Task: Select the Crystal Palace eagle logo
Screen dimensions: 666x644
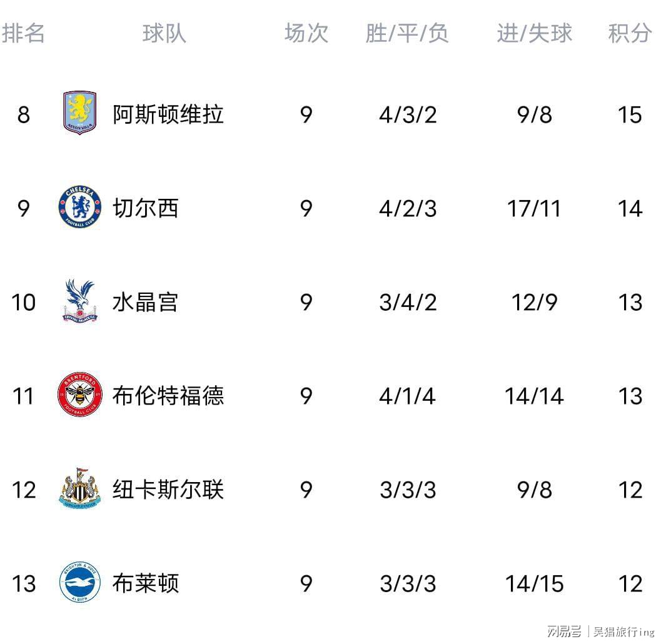Action: [80, 301]
